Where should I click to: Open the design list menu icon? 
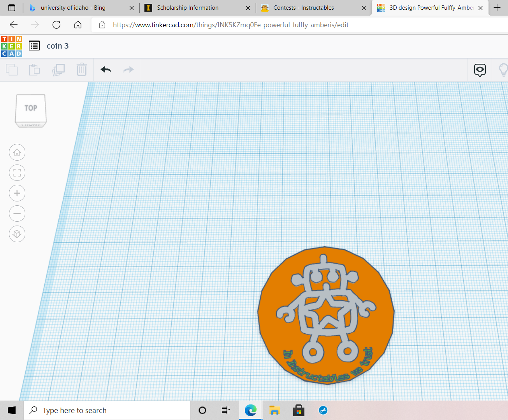point(34,45)
